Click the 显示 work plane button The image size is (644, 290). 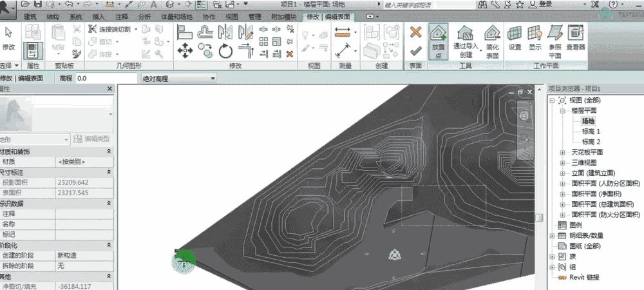pyautogui.click(x=535, y=37)
